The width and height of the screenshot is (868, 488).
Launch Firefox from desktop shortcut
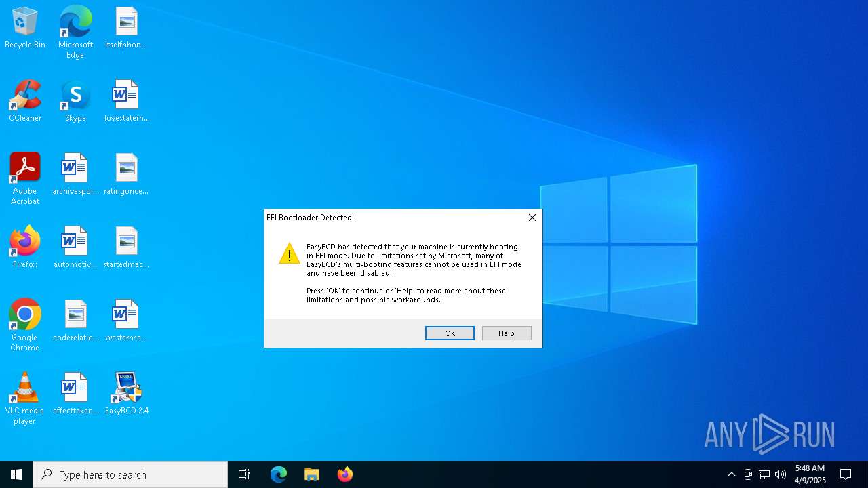(25, 247)
